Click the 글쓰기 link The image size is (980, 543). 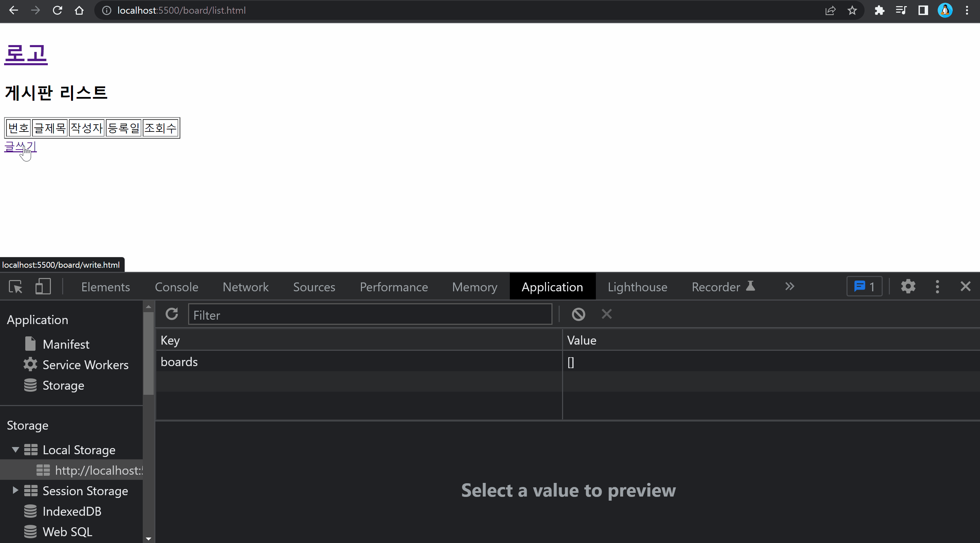pyautogui.click(x=20, y=147)
